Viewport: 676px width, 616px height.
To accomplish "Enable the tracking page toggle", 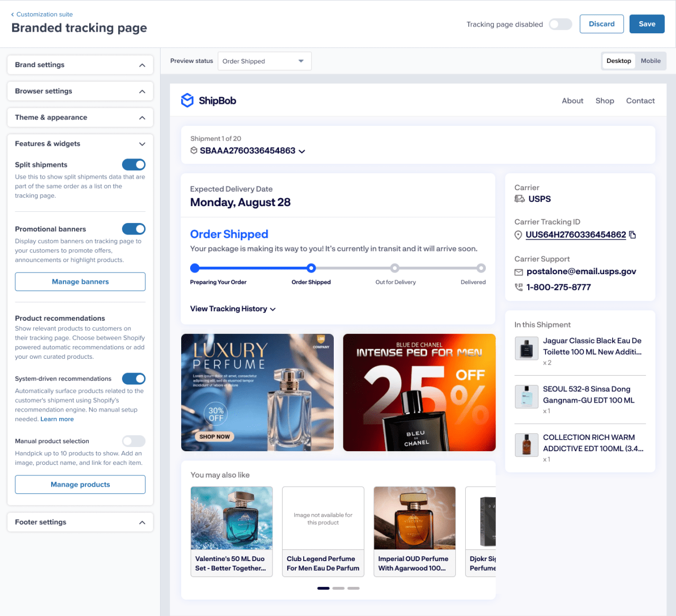I will pyautogui.click(x=560, y=24).
